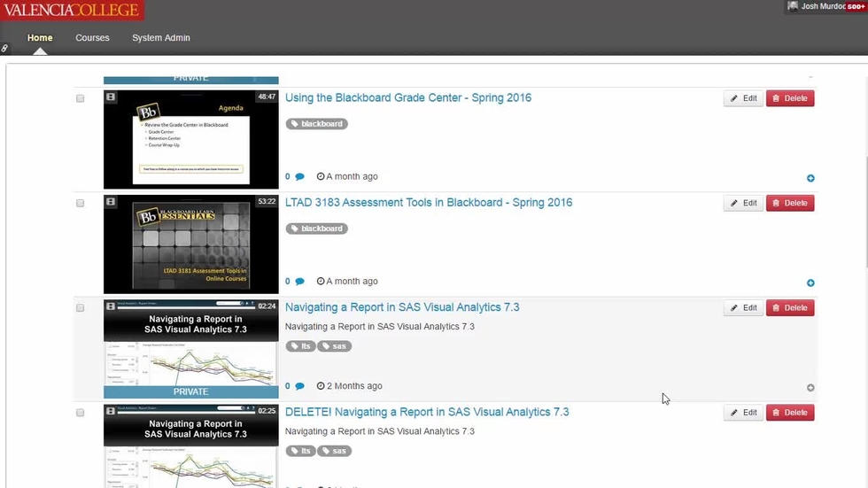The width and height of the screenshot is (868, 488).
Task: Click PRIVATE banner on Navigating a Report thumbnail
Action: pyautogui.click(x=191, y=391)
